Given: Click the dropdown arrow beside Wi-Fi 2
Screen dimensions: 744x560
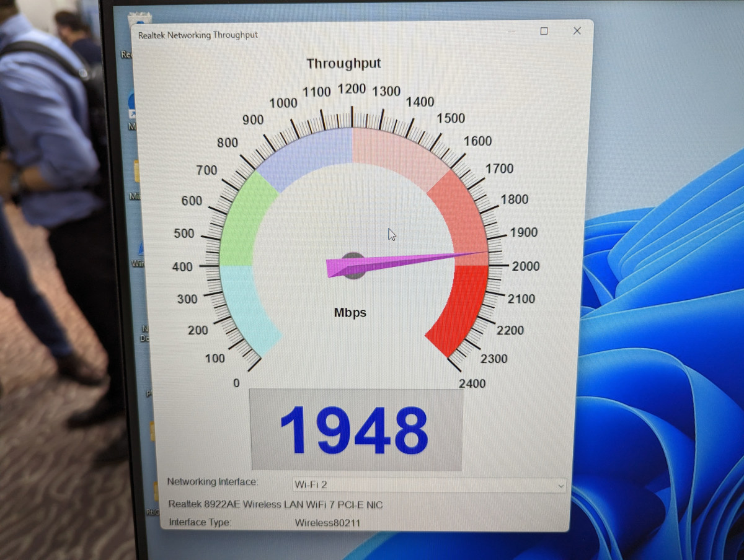Looking at the screenshot, I should 560,486.
